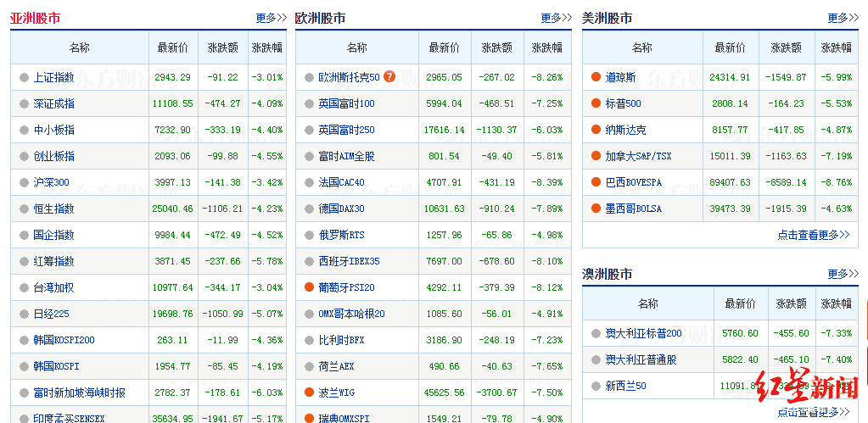Screen dimensions: 868x423
Task: Open the 台湾加权 index link
Action: pos(53,287)
